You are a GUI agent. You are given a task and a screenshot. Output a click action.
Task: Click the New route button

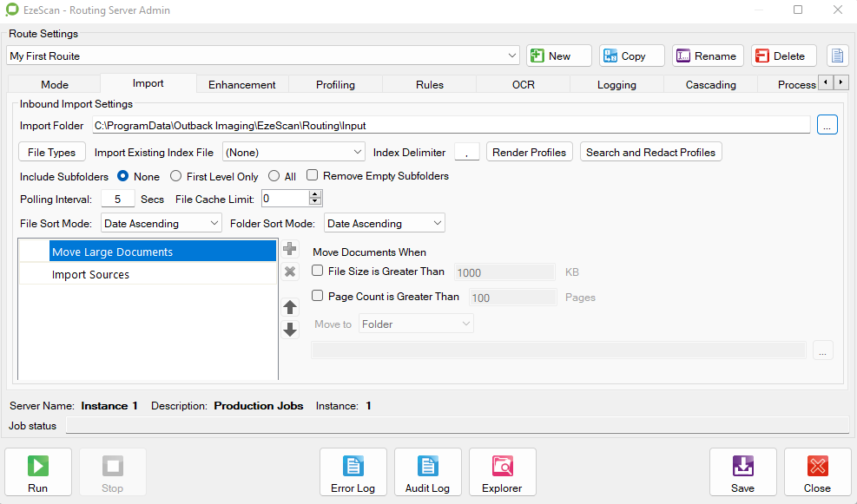click(559, 56)
